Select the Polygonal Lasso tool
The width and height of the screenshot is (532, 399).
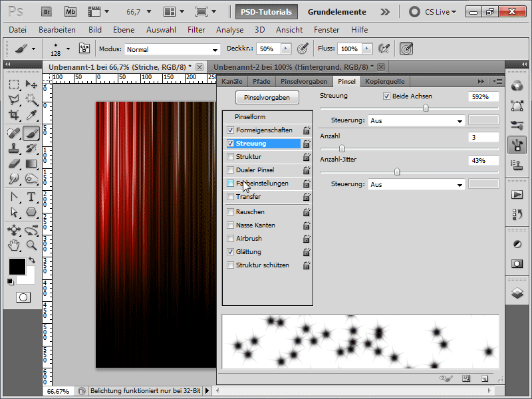[x=14, y=99]
